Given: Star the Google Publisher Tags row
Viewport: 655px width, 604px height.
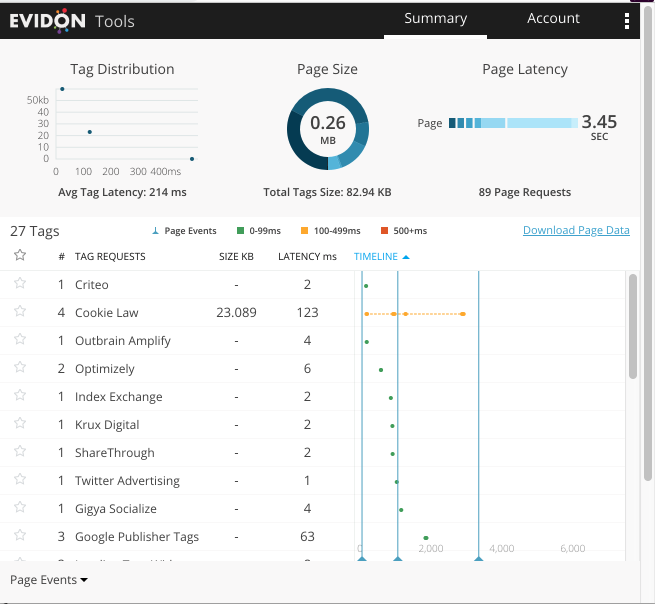Looking at the screenshot, I should coord(19,536).
